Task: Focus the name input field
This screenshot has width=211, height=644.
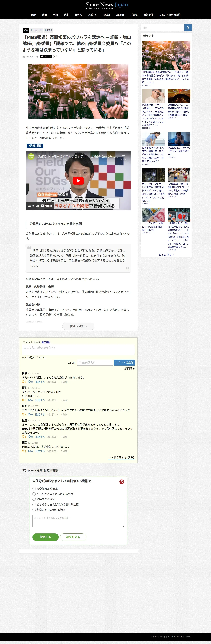Action: [95, 362]
